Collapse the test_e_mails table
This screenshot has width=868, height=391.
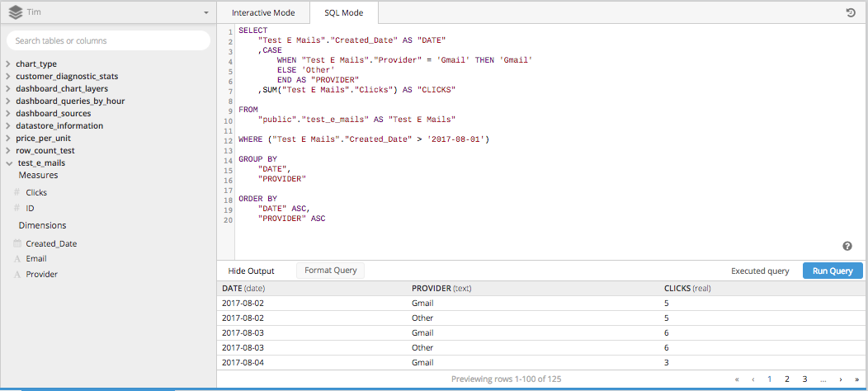pyautogui.click(x=8, y=163)
